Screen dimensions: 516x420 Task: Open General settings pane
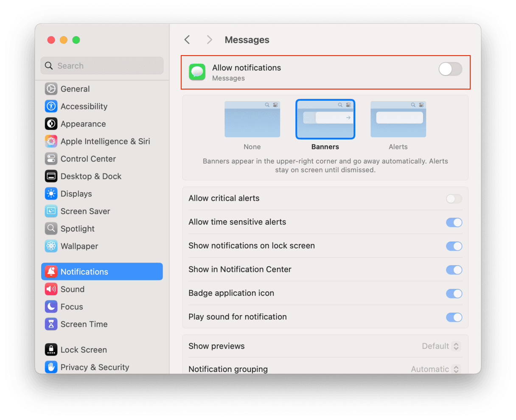coord(102,89)
